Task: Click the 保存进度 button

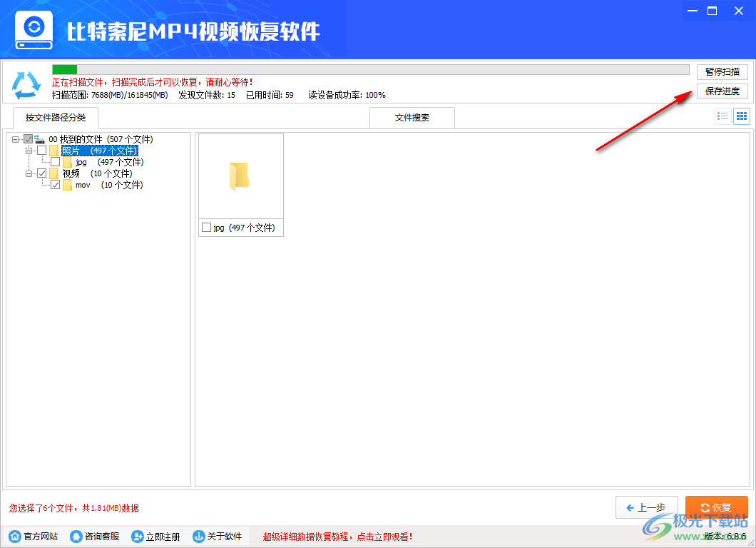Action: [x=722, y=91]
